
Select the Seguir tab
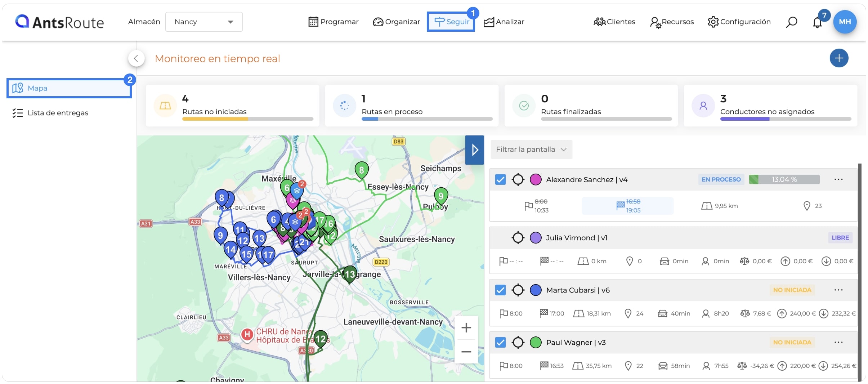(451, 22)
